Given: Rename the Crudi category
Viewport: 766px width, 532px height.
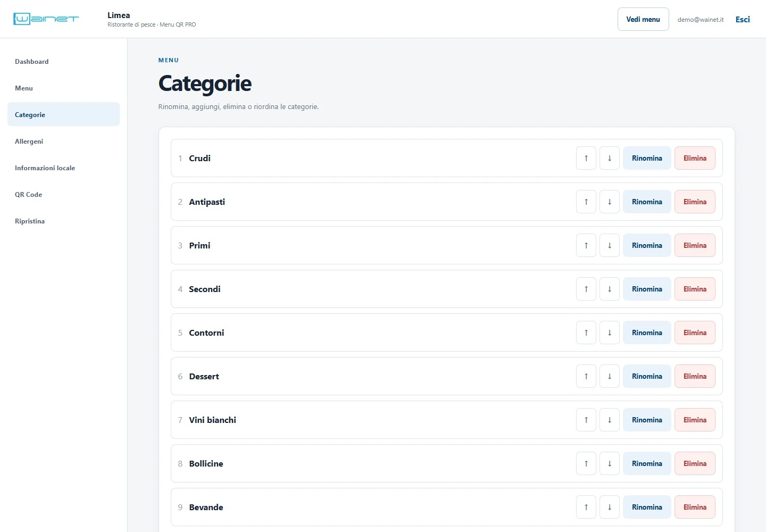Looking at the screenshot, I should click(x=647, y=158).
